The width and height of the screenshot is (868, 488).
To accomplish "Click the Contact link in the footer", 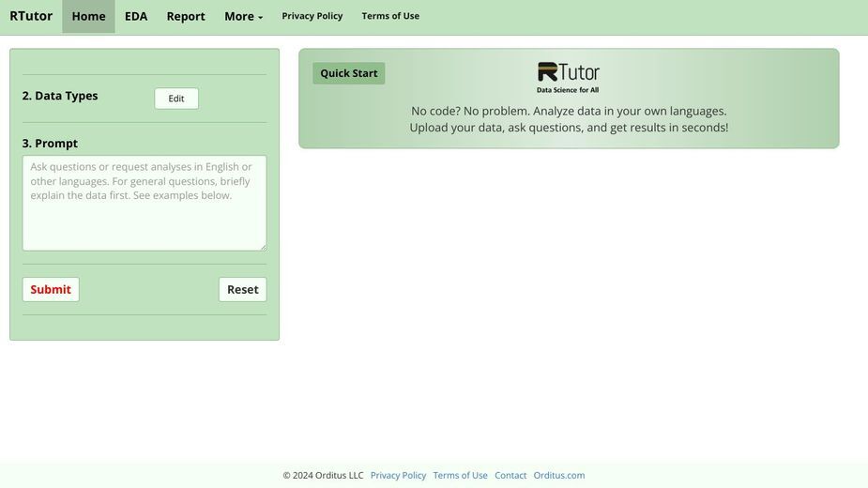I will [510, 475].
